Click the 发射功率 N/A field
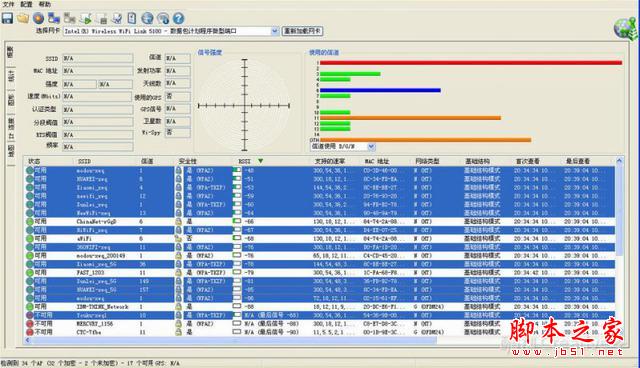This screenshot has width=640, height=368. pyautogui.click(x=178, y=71)
